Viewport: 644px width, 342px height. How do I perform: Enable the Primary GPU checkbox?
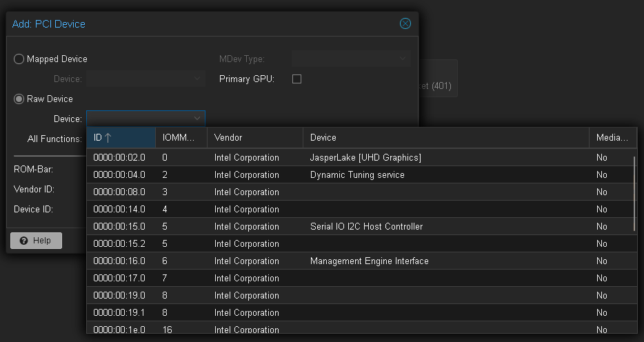coord(297,79)
